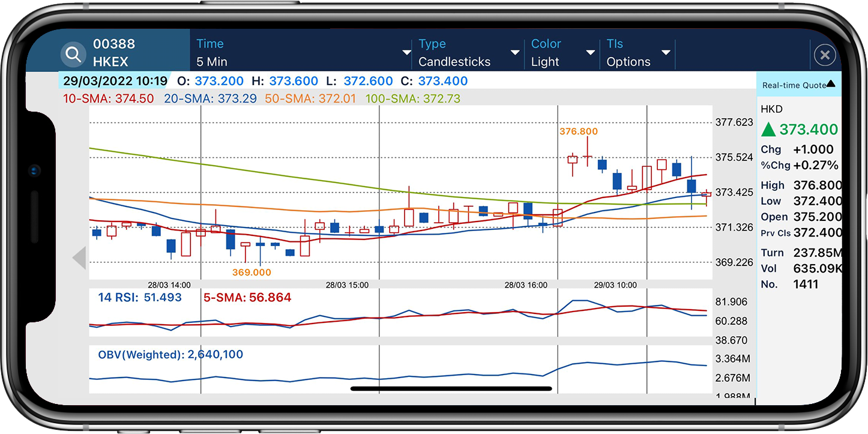Tap the stock search magnifier icon
Image resolution: width=868 pixels, height=434 pixels.
[x=73, y=55]
